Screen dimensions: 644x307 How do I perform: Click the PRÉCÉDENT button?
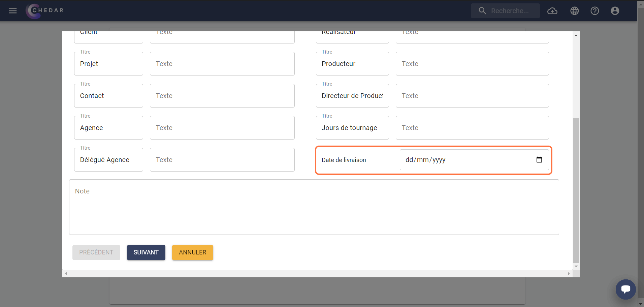(x=96, y=252)
